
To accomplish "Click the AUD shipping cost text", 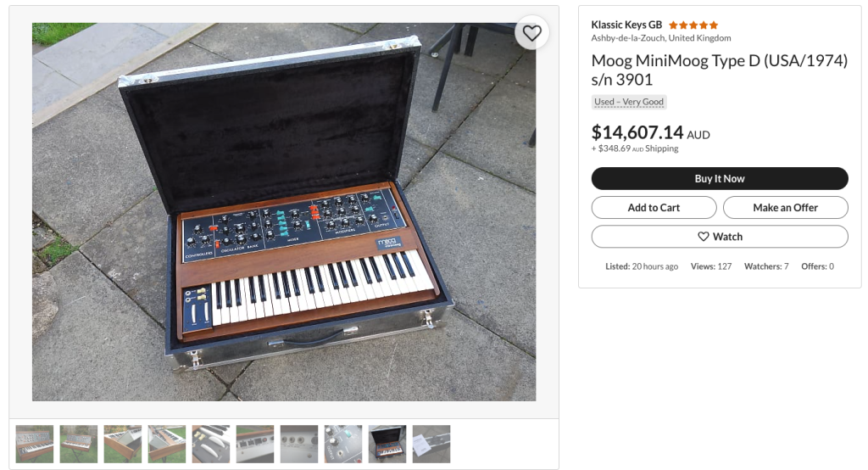I will click(x=634, y=148).
